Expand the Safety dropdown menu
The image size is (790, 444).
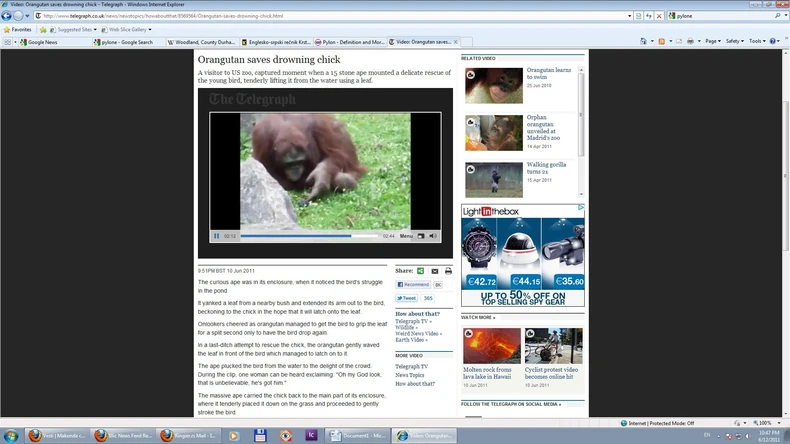point(735,41)
